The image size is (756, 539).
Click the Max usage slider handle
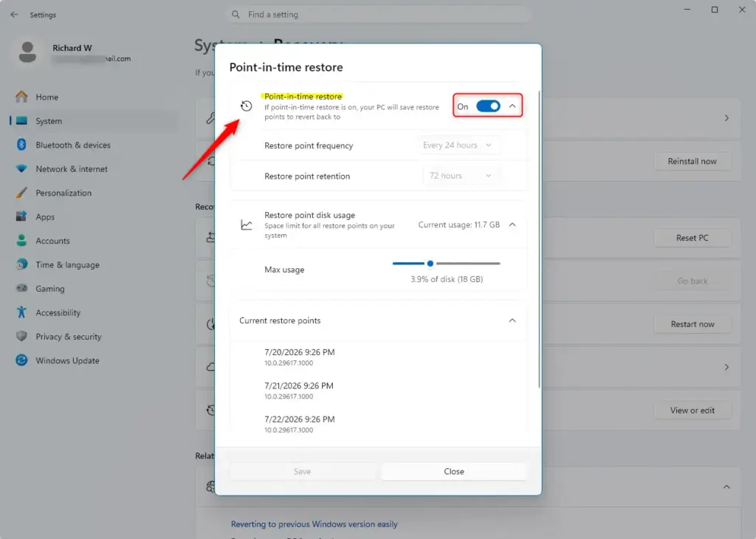(430, 264)
